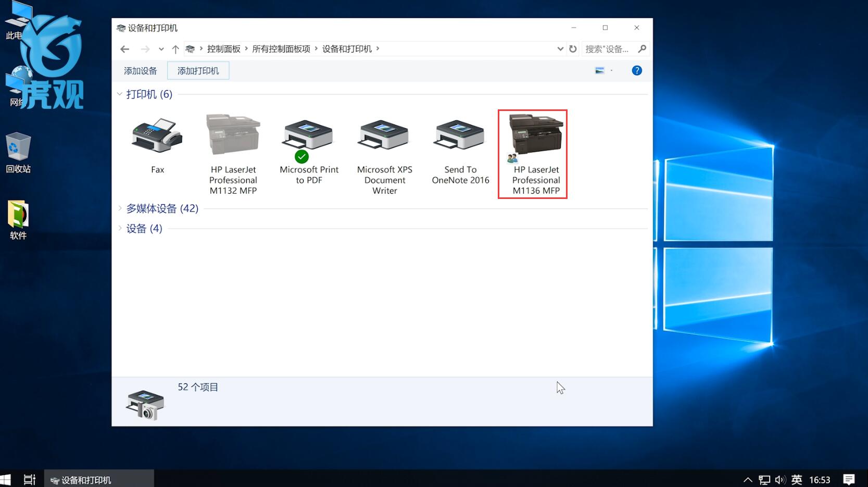Open dropdown arrow after 所有控制面板项 breadcrumb
The height and width of the screenshot is (487, 868).
click(x=316, y=48)
